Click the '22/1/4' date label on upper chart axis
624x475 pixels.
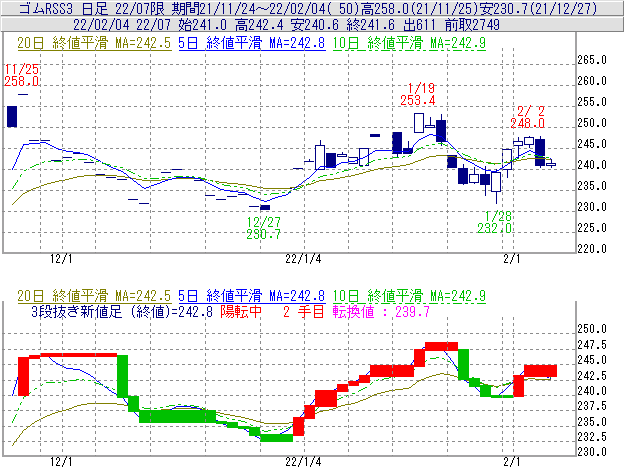pos(303,259)
